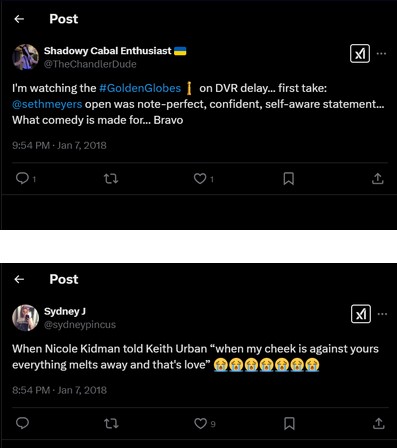Open more options on Sydney J post

(x=382, y=314)
